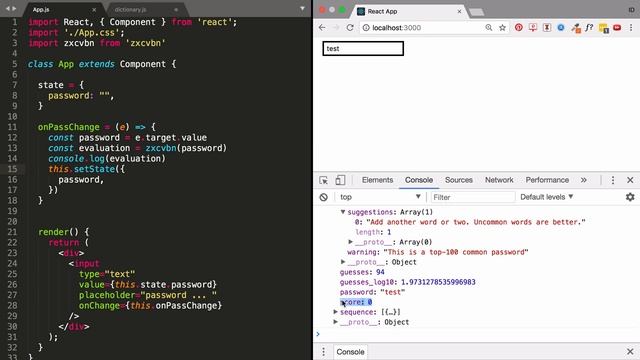640x360 pixels.
Task: Open Chrome's three-dot menu
Action: 631,27
